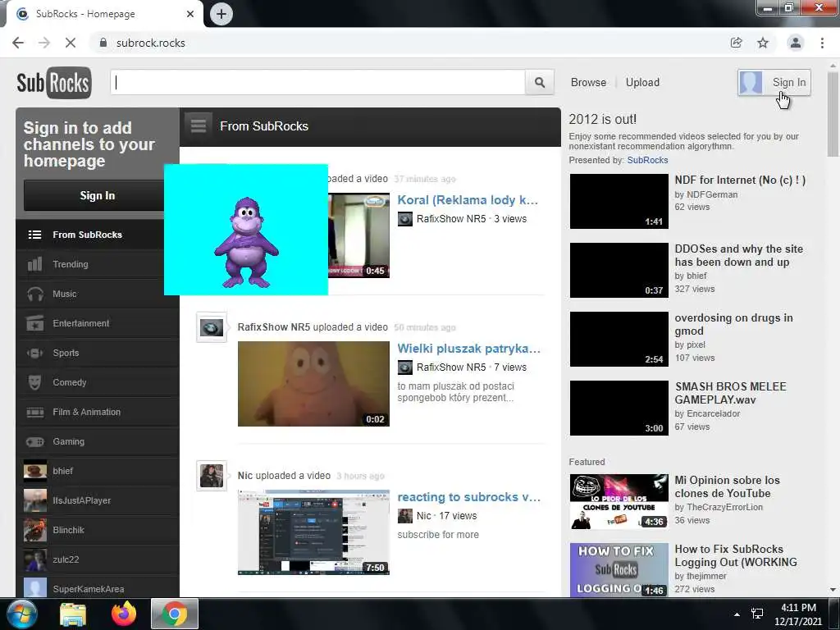Click the browser address bar
This screenshot has width=840, height=630.
pos(407,43)
